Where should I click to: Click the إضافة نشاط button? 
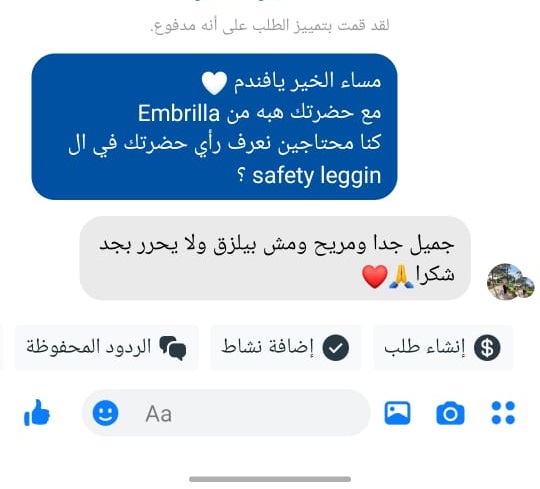[286, 348]
